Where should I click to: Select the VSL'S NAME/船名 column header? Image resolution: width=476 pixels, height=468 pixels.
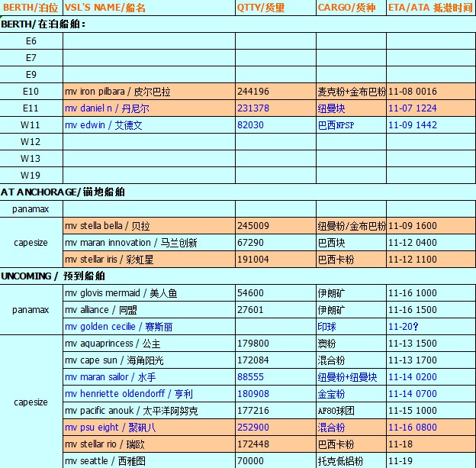[149, 8]
